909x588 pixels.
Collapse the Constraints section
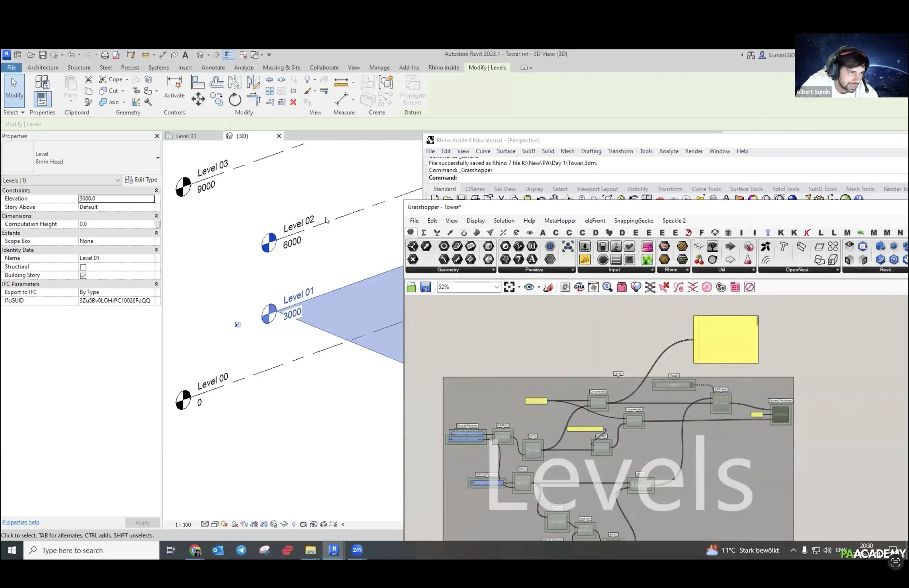point(156,190)
